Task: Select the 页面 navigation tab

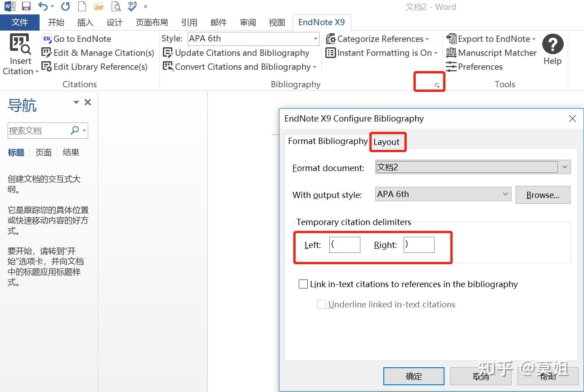Action: (44, 153)
